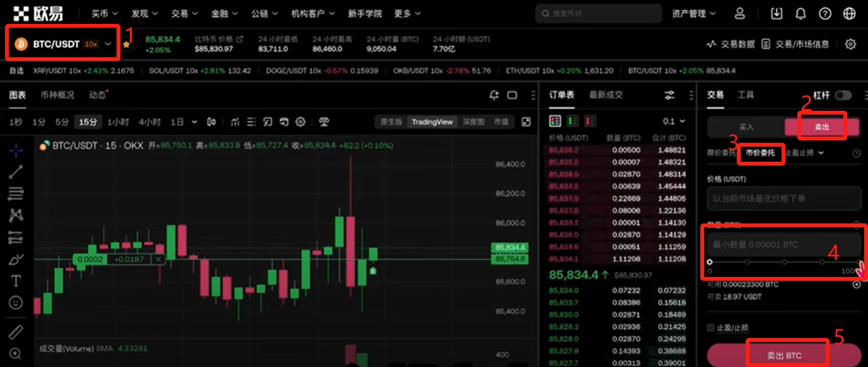Screen dimensions: 868x367
Task: Switch to the 最新成交 tab
Action: pos(606,95)
